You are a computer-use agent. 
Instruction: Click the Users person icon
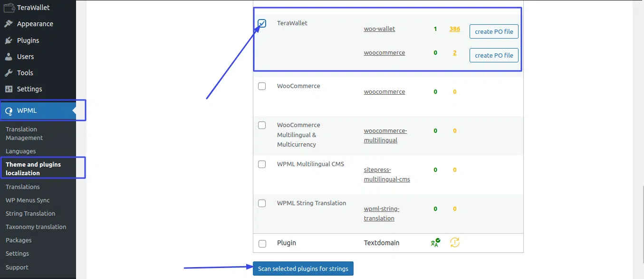(x=9, y=57)
